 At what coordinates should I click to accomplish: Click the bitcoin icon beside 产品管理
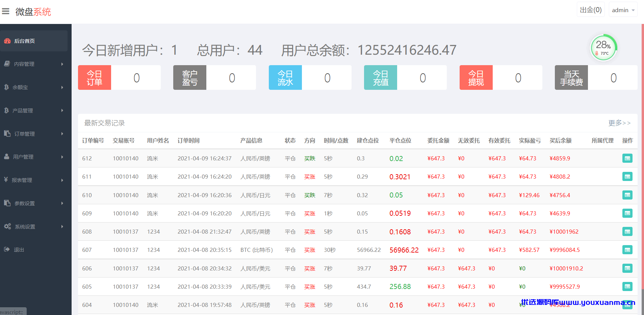click(6, 110)
